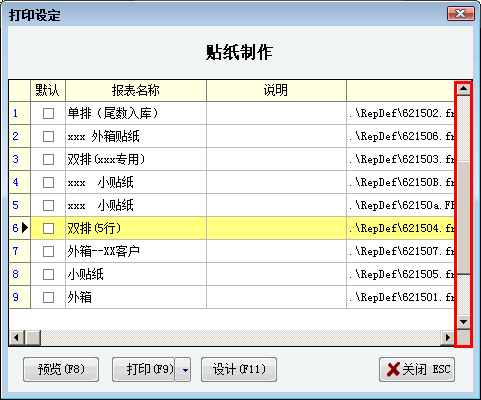Click the vertical scrollbar down arrow

[463, 322]
